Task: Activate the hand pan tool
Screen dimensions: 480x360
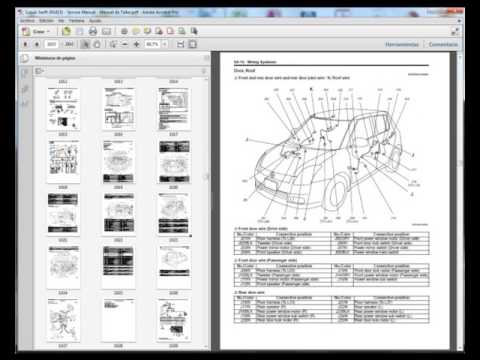Action: (x=97, y=44)
